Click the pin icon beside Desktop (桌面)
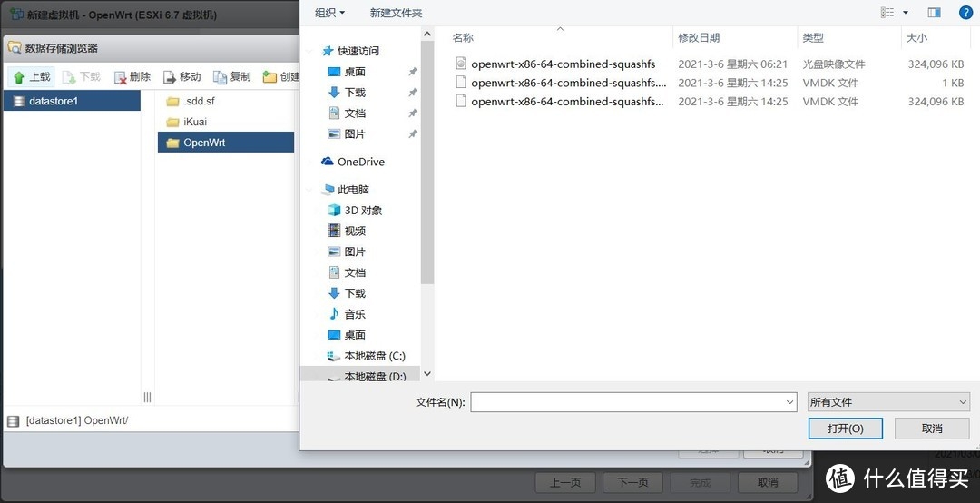 [x=413, y=72]
